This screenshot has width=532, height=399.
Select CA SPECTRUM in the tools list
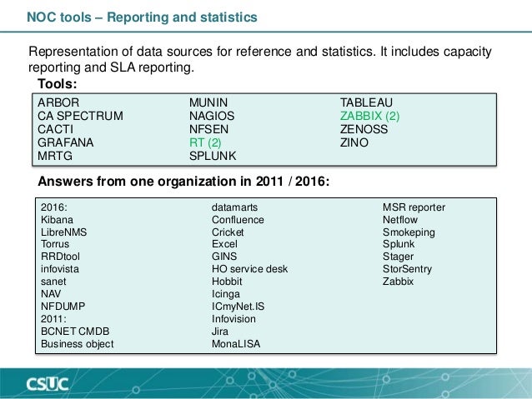(x=80, y=116)
